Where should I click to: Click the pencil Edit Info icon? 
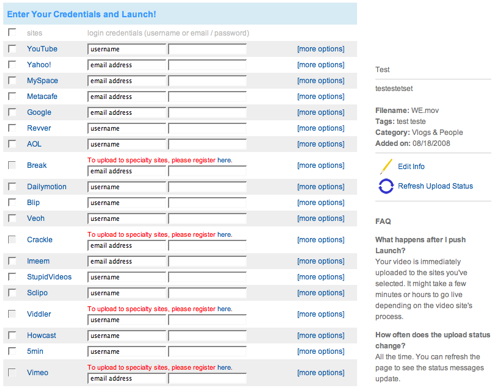(386, 166)
